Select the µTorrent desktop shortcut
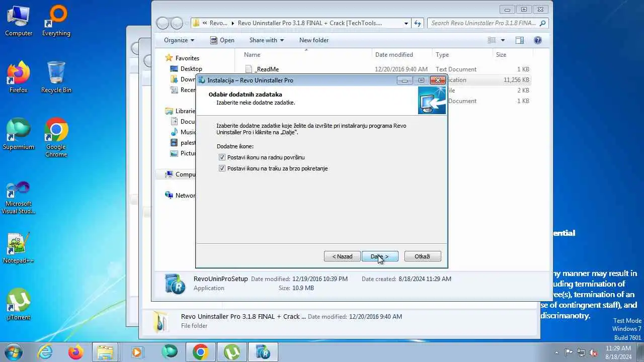This screenshot has width=644, height=362. [19, 304]
